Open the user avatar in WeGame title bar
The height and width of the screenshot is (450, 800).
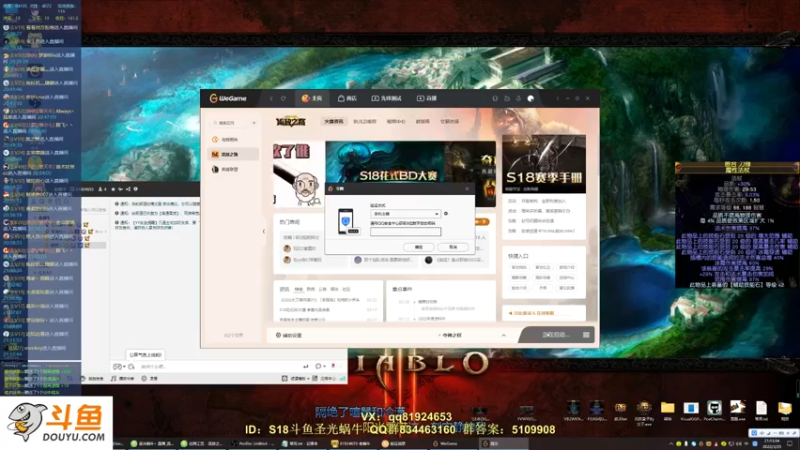[x=531, y=98]
